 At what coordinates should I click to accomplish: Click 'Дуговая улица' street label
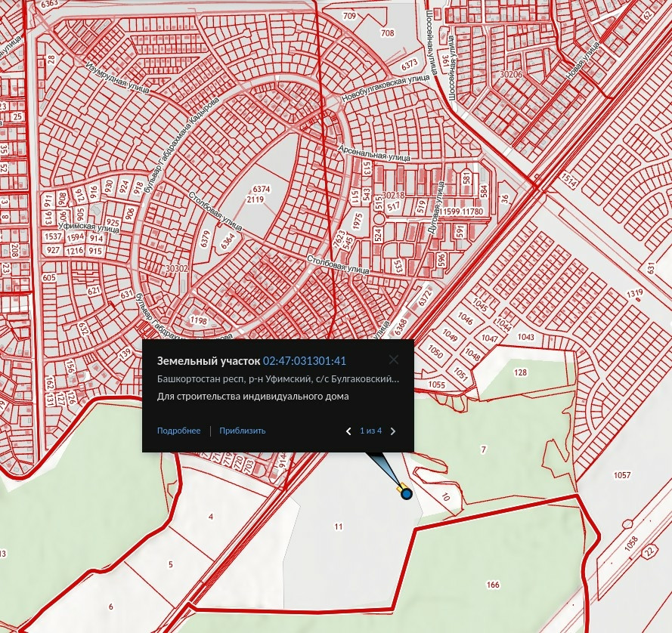click(x=435, y=208)
